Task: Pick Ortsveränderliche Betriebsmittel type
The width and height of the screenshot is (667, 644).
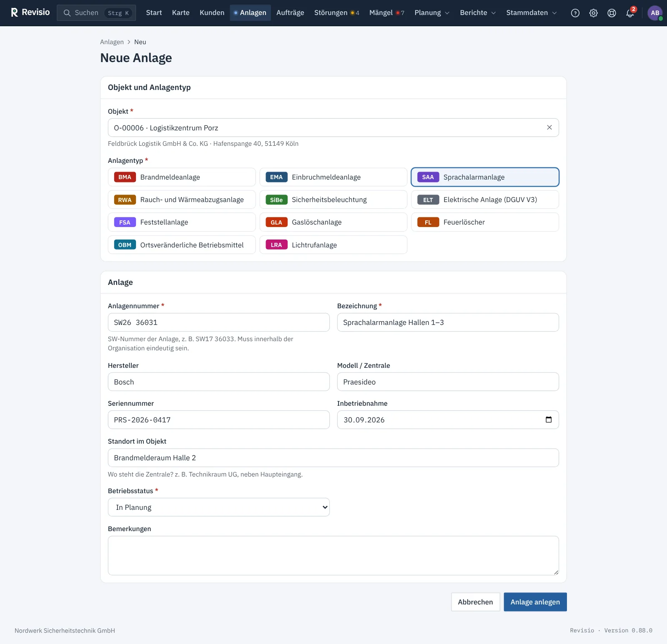Action: click(x=182, y=245)
